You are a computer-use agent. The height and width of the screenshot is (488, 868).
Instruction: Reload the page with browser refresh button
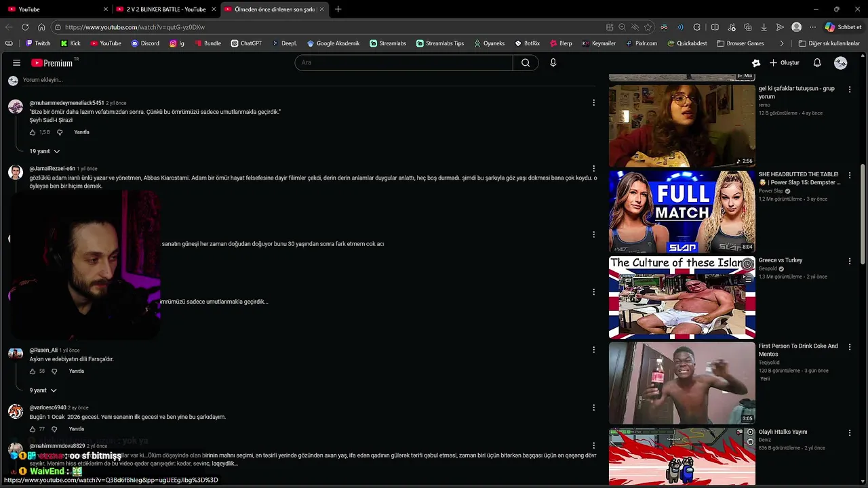pos(25,27)
